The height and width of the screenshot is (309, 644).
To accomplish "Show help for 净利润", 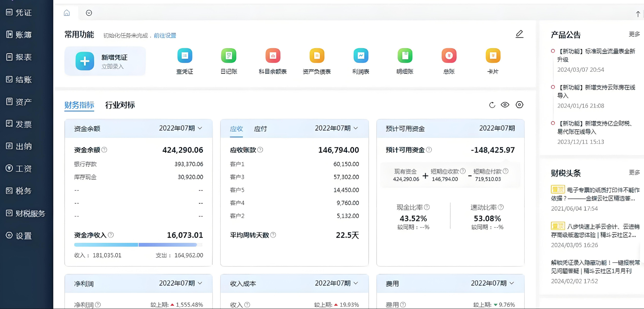I will click(x=98, y=305).
